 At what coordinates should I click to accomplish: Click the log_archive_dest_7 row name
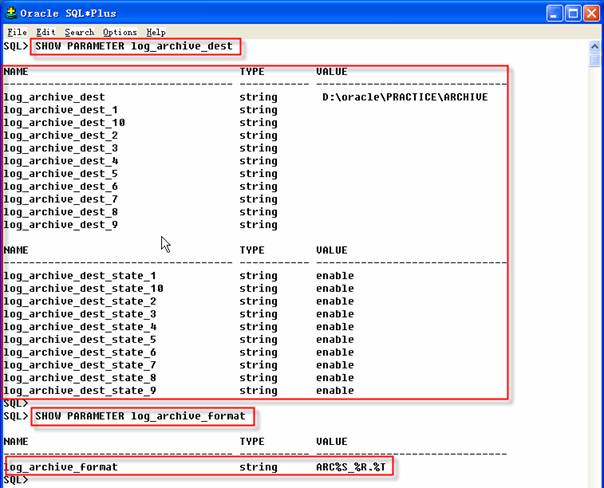61,200
